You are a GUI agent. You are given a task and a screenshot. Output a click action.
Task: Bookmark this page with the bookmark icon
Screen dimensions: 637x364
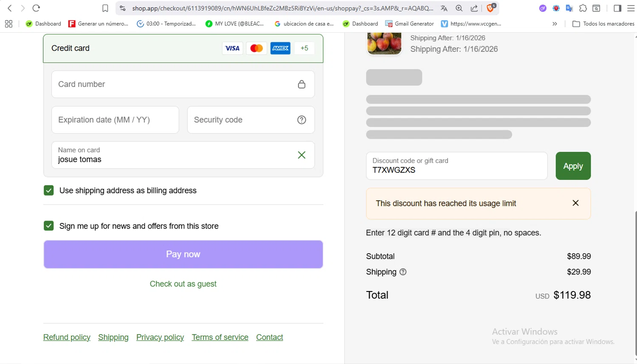[105, 8]
